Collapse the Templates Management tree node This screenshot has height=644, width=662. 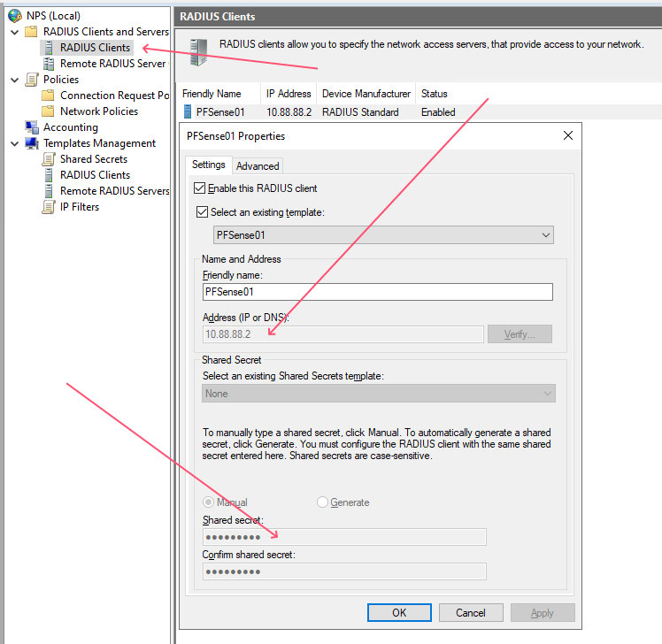[14, 143]
